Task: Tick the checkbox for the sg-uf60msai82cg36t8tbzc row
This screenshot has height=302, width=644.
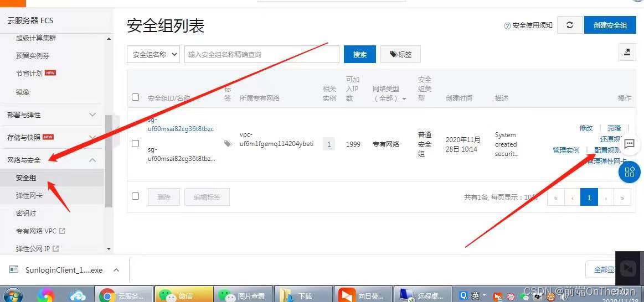Action: (136, 144)
